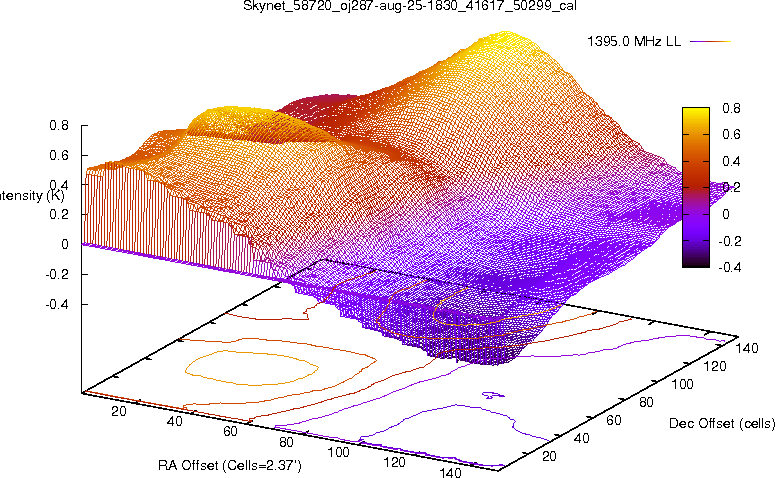
Task: Click the color bar label 0.8
Action: 731,108
